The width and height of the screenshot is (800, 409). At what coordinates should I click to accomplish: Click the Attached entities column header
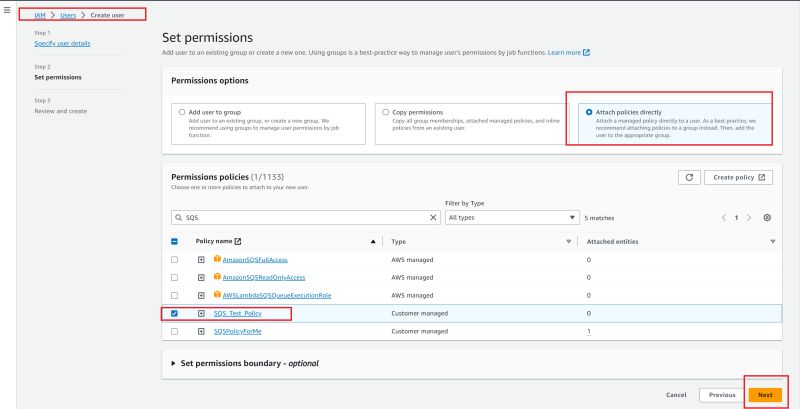[612, 242]
